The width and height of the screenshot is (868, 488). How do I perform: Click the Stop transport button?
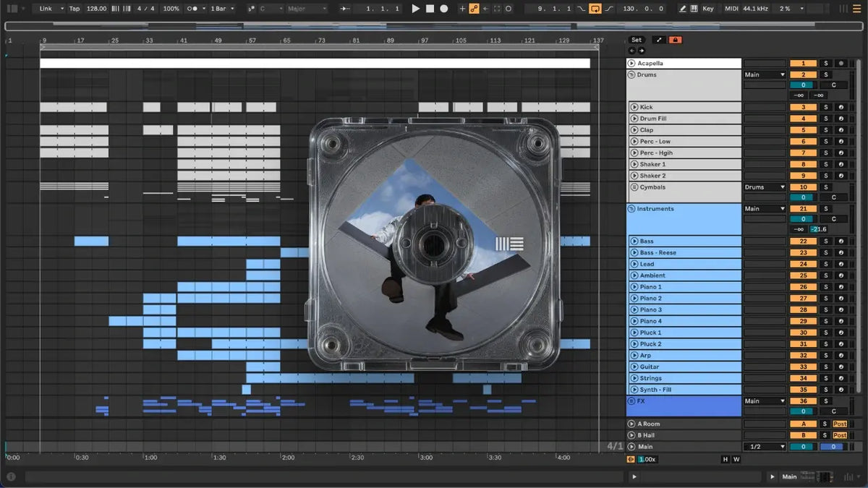(430, 9)
